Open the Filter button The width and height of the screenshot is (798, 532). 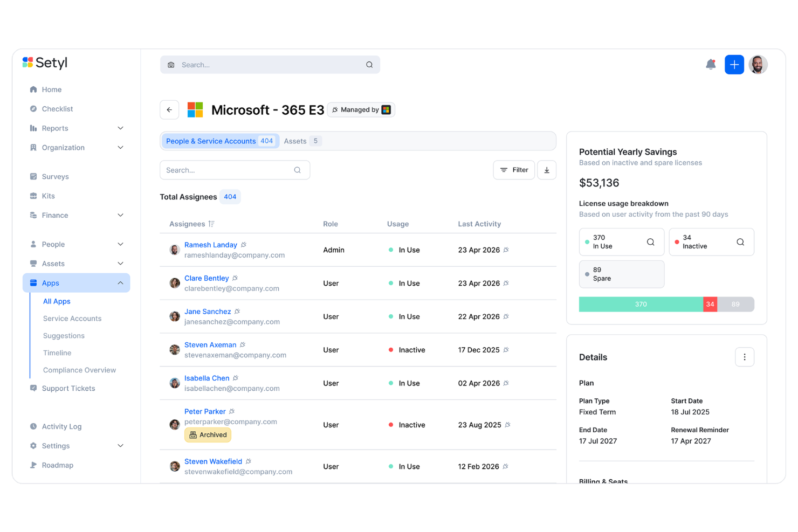(x=514, y=170)
